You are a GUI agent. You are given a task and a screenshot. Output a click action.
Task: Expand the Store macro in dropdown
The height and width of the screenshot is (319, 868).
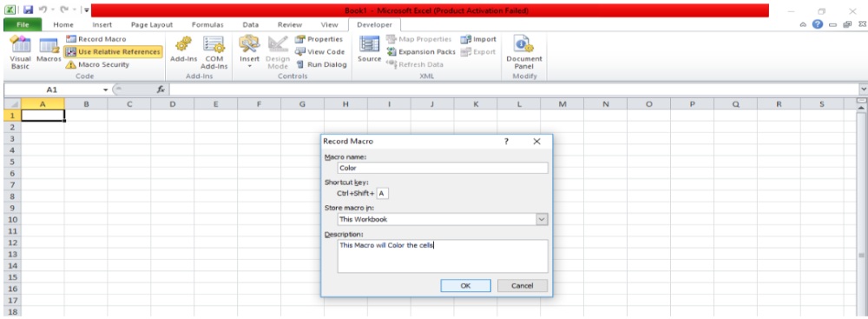point(542,219)
